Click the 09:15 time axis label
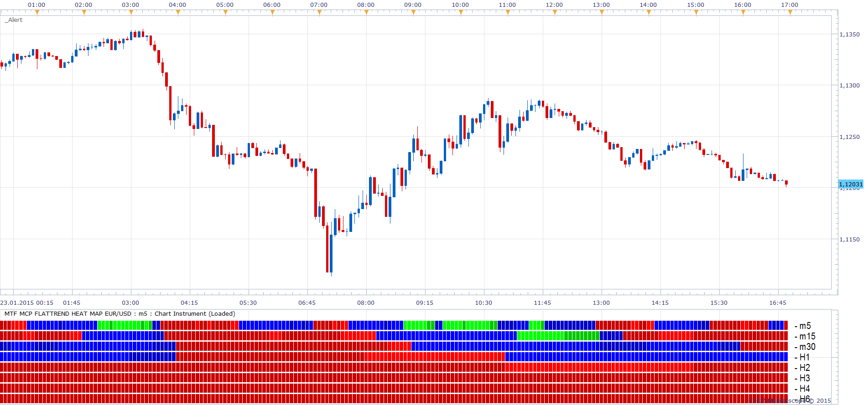The height and width of the screenshot is (405, 868). coord(425,302)
